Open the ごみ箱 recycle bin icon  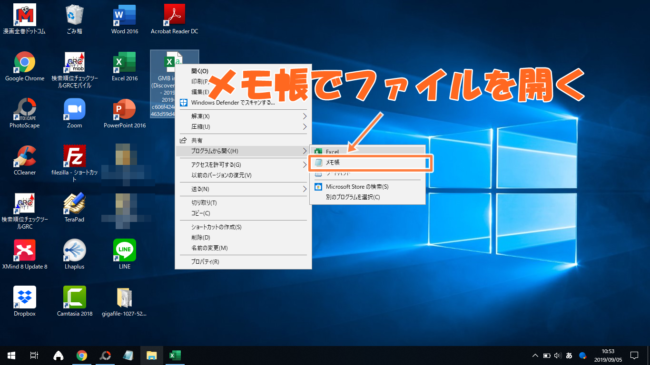click(x=74, y=19)
